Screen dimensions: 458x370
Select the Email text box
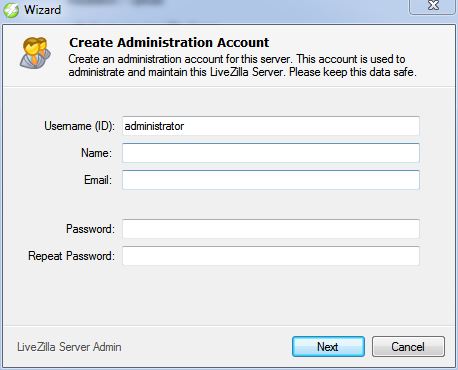(271, 180)
